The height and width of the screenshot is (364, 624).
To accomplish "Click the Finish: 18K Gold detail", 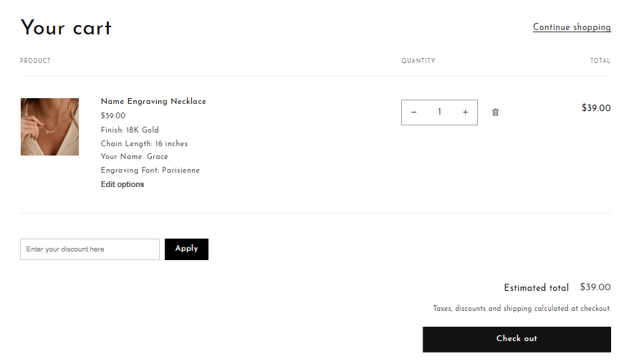I will 130,130.
